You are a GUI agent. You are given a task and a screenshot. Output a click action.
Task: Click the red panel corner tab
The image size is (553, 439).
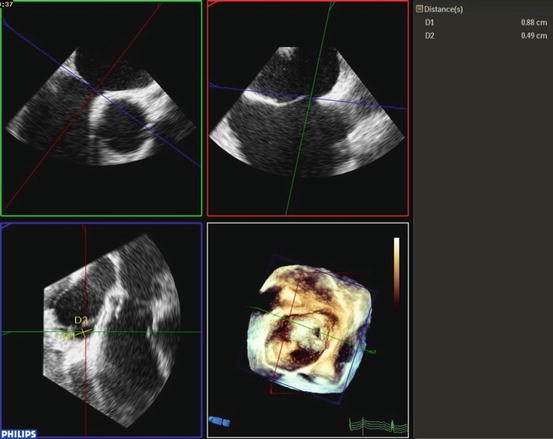coord(214,3)
